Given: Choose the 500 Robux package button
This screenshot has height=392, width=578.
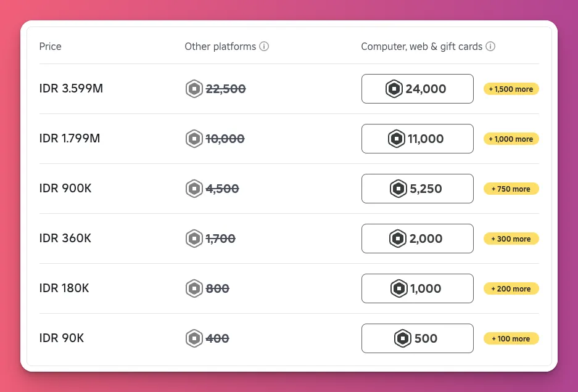Looking at the screenshot, I should coord(417,338).
